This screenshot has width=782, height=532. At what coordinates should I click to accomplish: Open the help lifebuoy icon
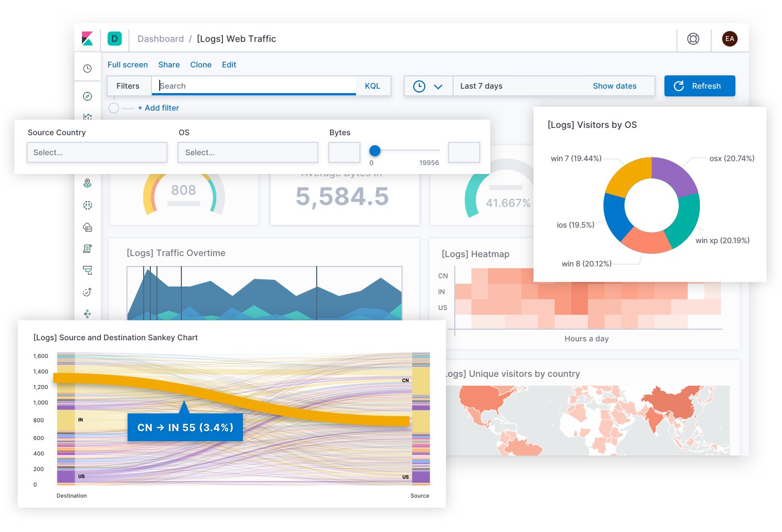click(x=693, y=39)
